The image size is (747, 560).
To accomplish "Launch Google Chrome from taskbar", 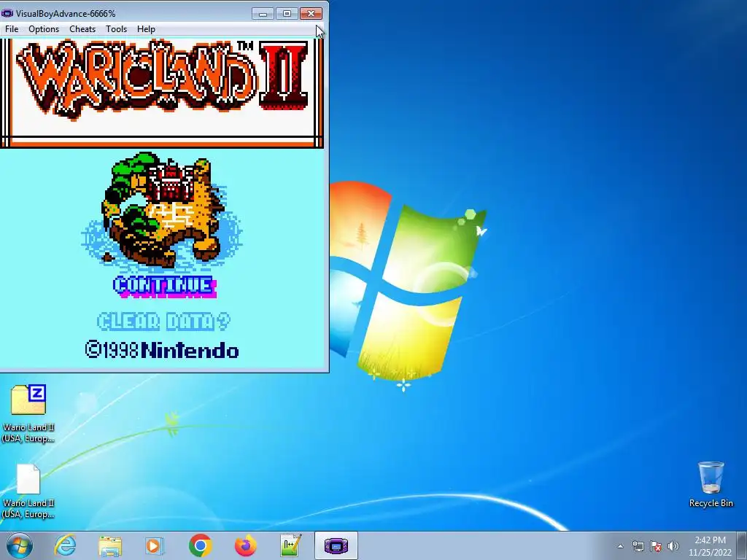I will (200, 545).
